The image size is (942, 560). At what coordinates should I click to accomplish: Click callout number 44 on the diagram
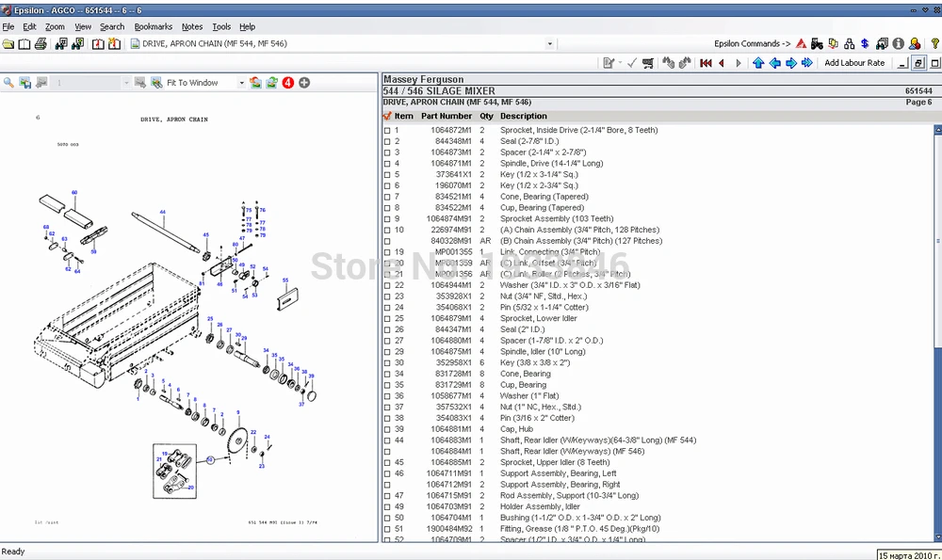162,212
